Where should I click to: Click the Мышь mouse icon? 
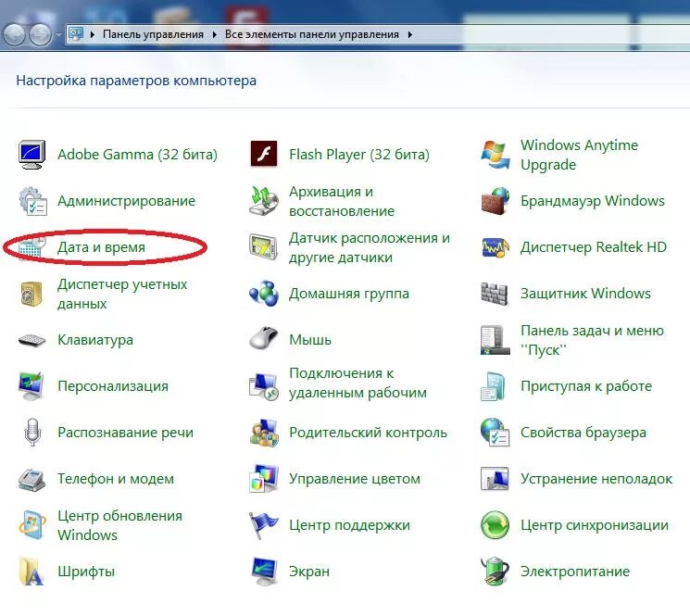264,338
